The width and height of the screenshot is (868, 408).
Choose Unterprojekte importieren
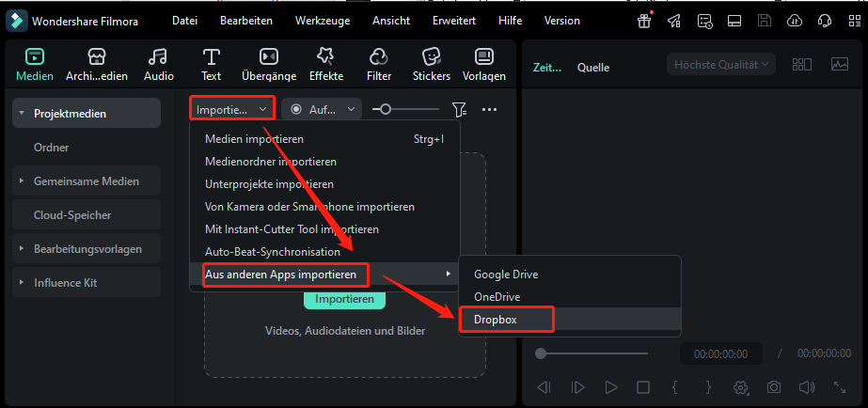325,184
